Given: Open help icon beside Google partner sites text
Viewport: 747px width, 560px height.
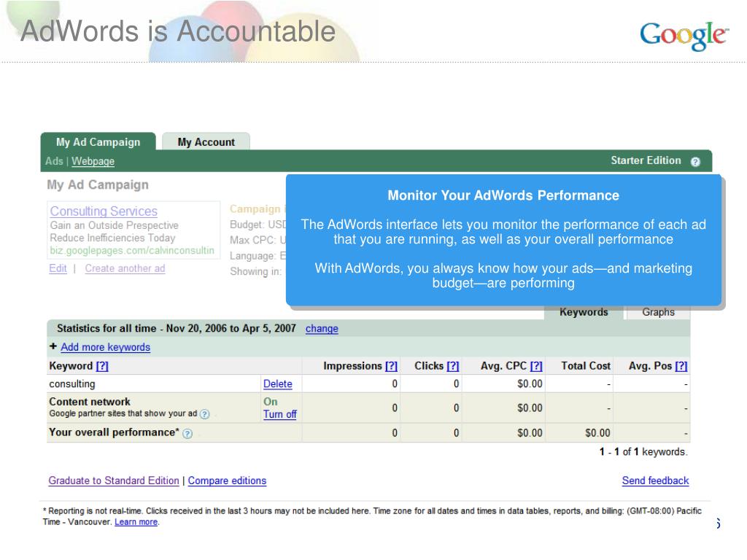Looking at the screenshot, I should click(x=204, y=414).
